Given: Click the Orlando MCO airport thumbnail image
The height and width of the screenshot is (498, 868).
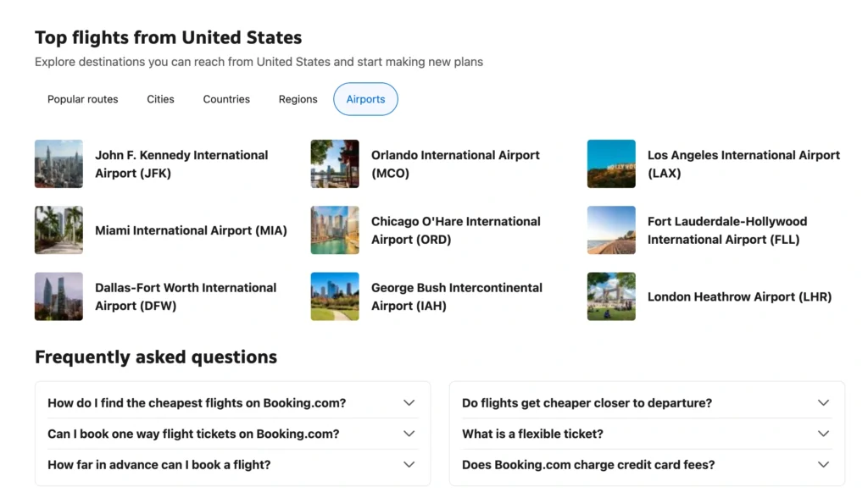Looking at the screenshot, I should pyautogui.click(x=335, y=163).
